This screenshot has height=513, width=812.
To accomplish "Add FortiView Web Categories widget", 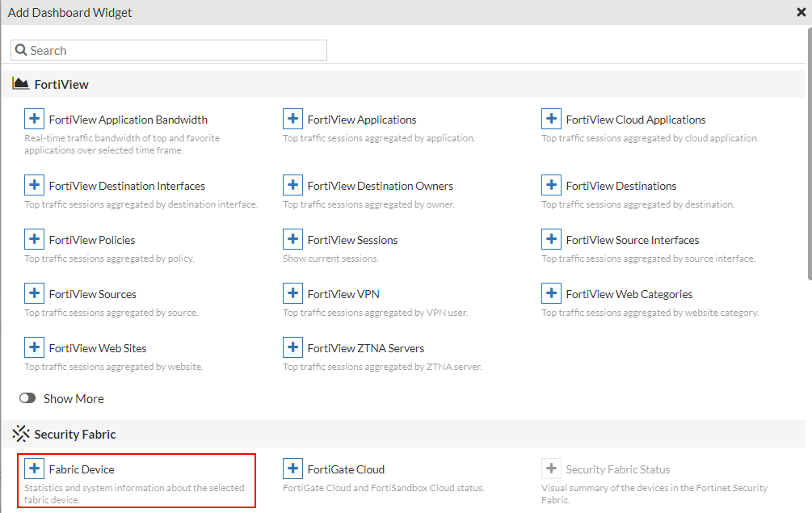I will pos(552,294).
